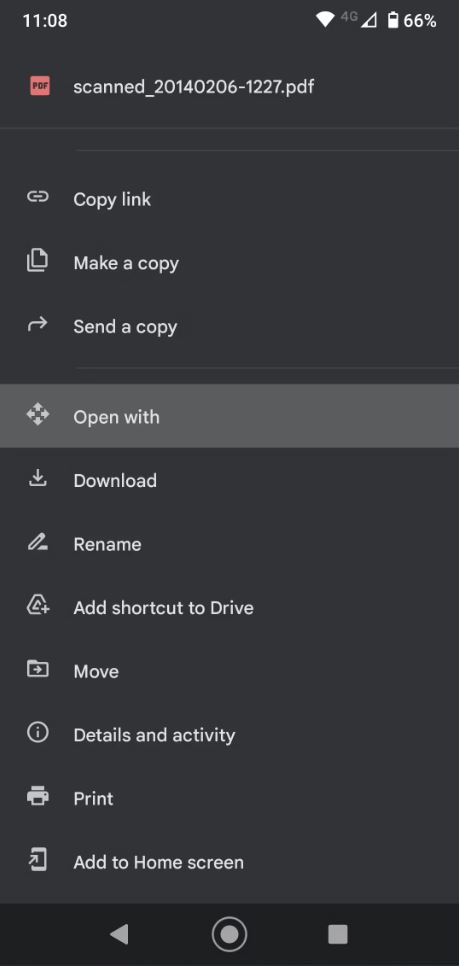Tap the Open with arrows icon
This screenshot has height=966, width=459.
[x=38, y=415]
